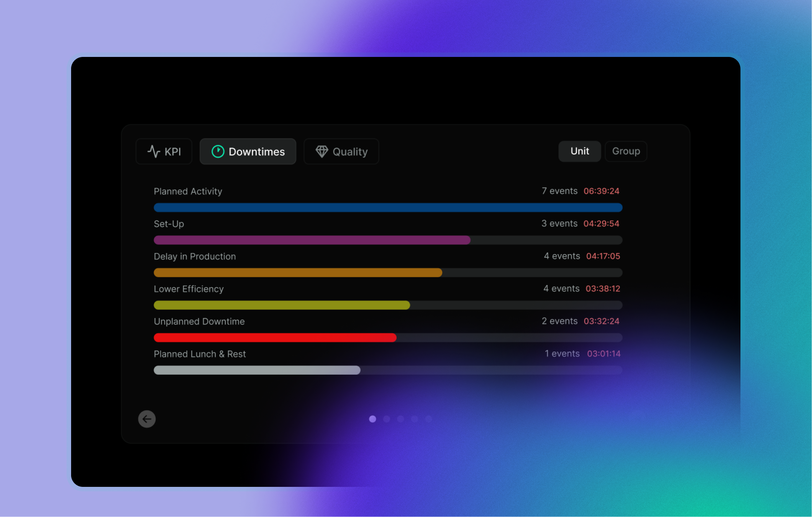Click the gray Planned Lunch bar

point(257,370)
